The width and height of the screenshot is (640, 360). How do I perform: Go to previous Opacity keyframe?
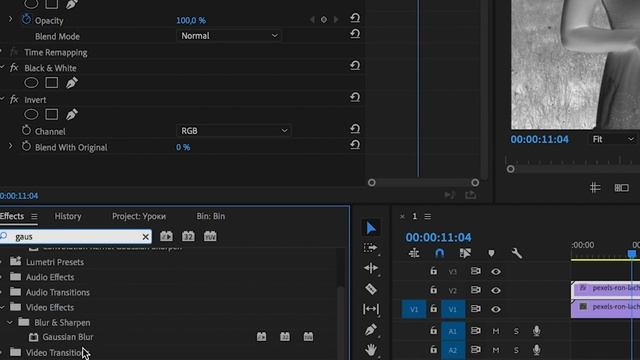[312, 20]
